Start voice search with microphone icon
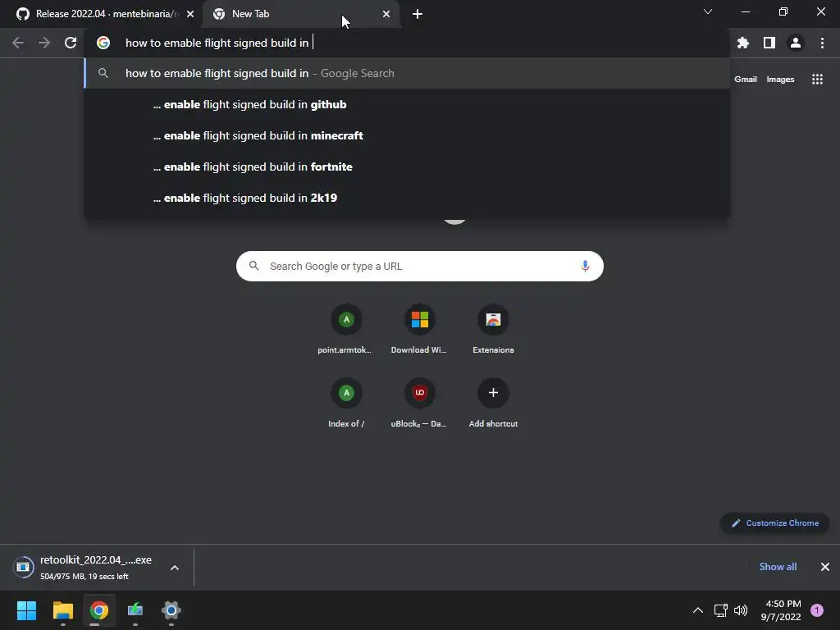840x630 pixels. tap(585, 267)
